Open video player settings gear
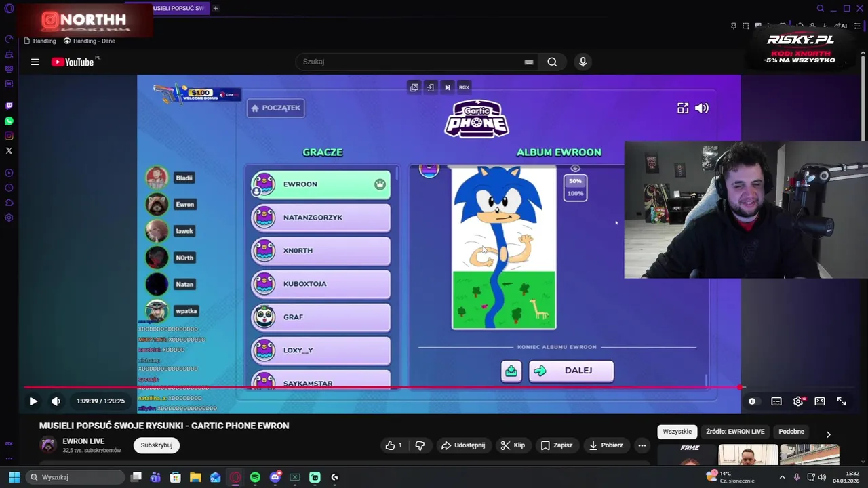This screenshot has height=488, width=868. (798, 401)
